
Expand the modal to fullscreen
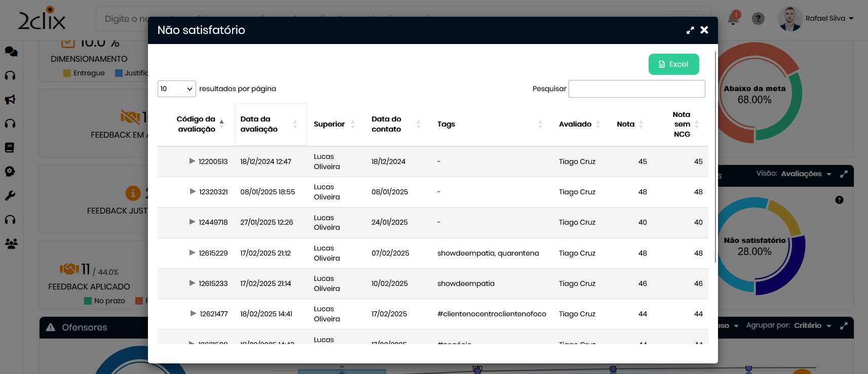tap(690, 30)
